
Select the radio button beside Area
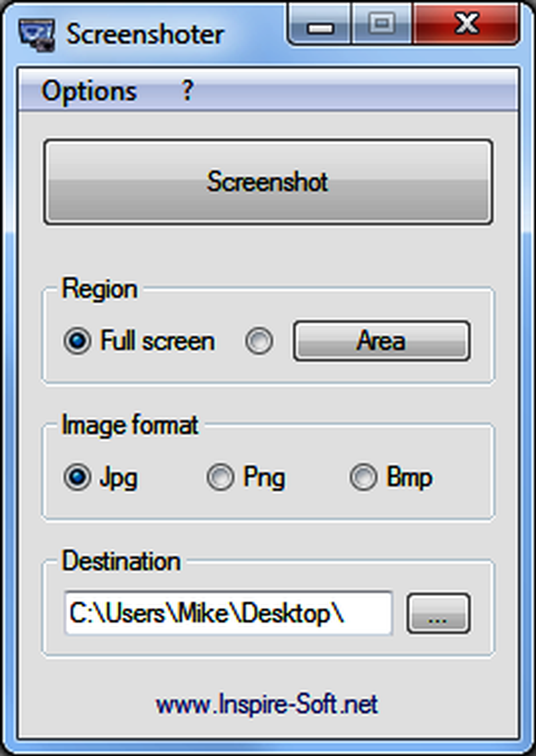pyautogui.click(x=259, y=342)
